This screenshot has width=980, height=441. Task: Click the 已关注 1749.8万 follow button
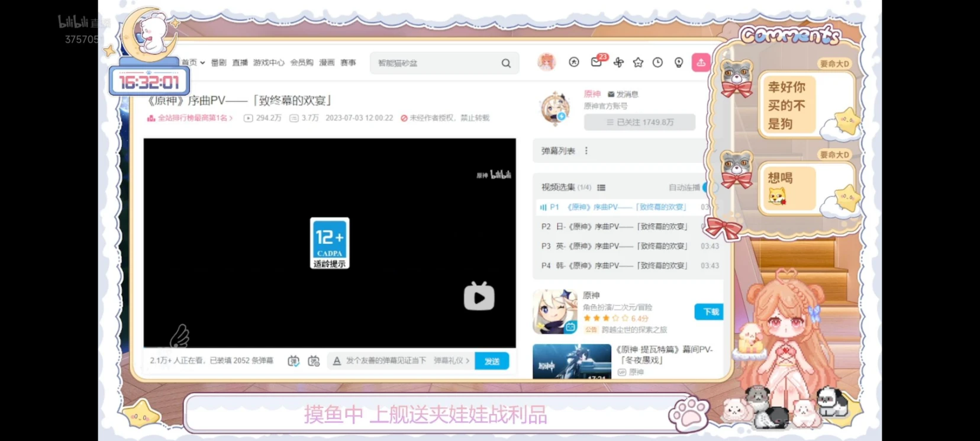pos(640,122)
